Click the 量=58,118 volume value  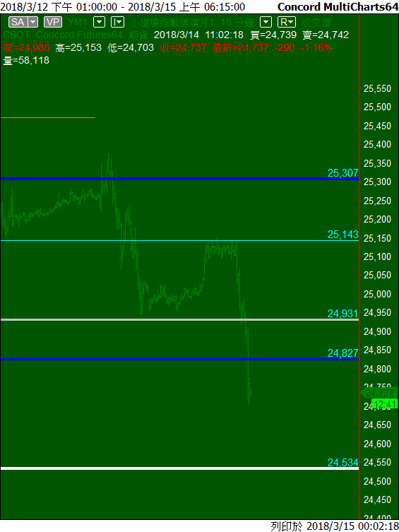(26, 60)
